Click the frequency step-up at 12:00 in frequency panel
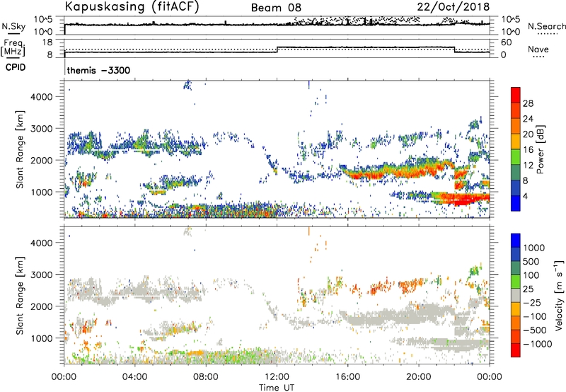566x392 pixels. (277, 50)
